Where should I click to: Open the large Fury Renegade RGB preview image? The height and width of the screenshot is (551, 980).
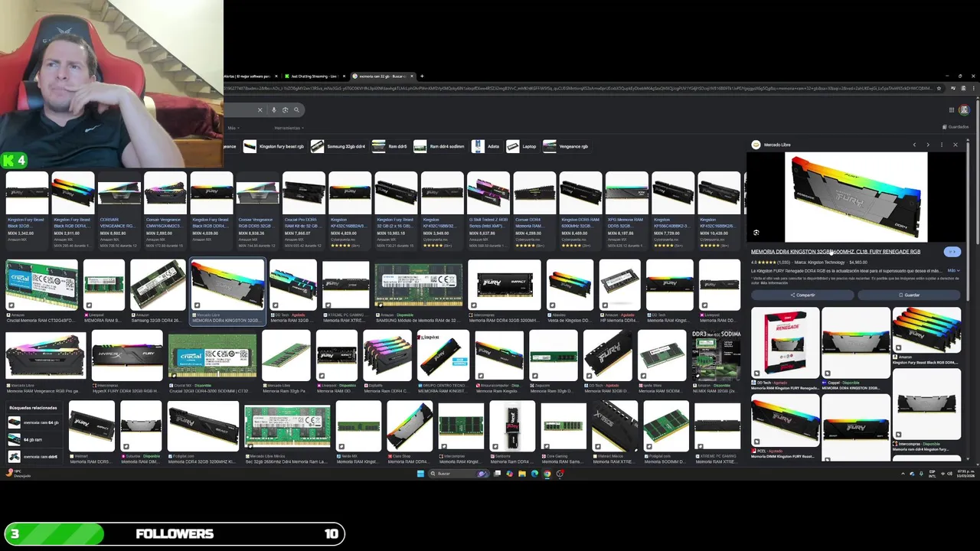[856, 197]
